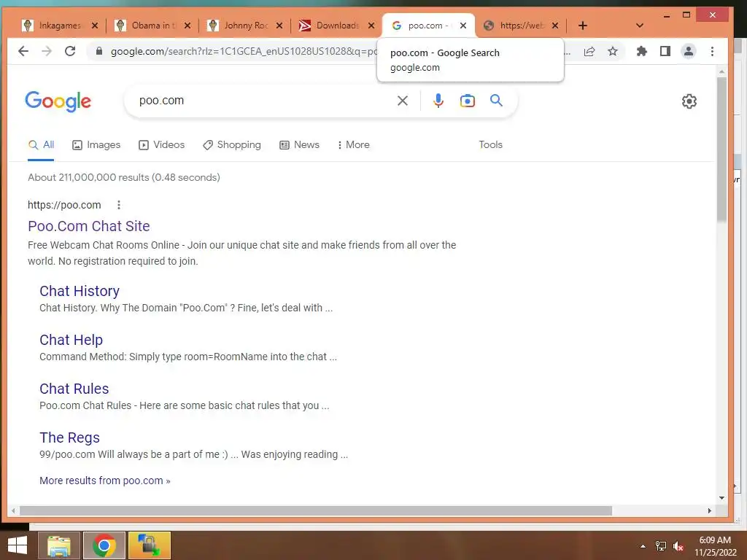Expand the tab search dropdown
Image resolution: width=747 pixels, height=560 pixels.
click(640, 26)
